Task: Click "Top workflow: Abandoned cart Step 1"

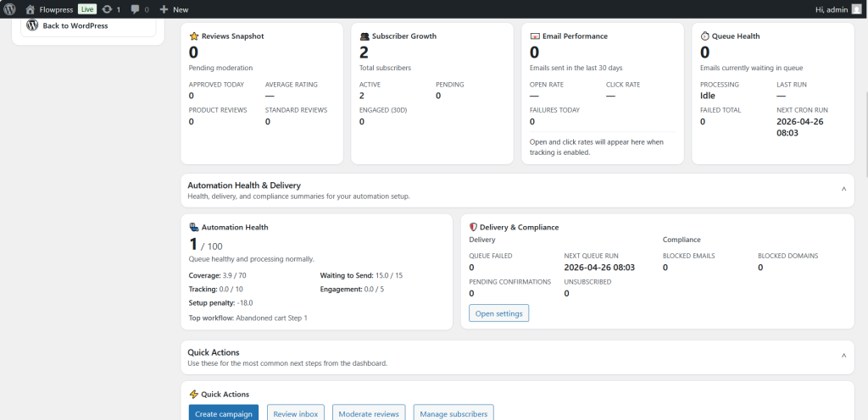Action: [248, 318]
